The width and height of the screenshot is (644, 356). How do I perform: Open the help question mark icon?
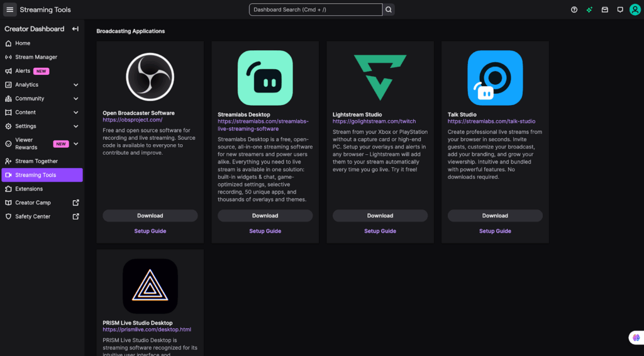574,10
